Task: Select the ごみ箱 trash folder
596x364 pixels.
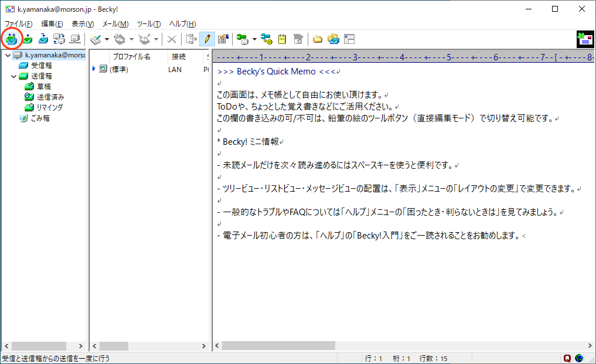Action: 40,118
